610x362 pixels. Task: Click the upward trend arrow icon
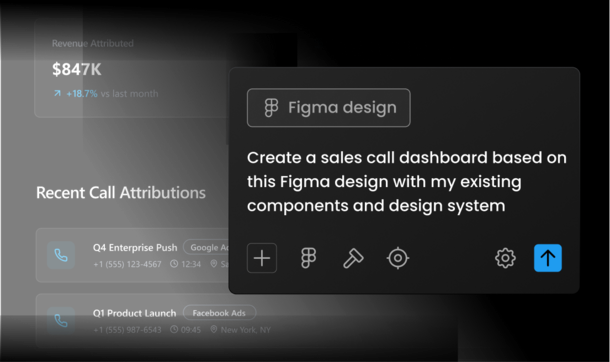point(57,93)
